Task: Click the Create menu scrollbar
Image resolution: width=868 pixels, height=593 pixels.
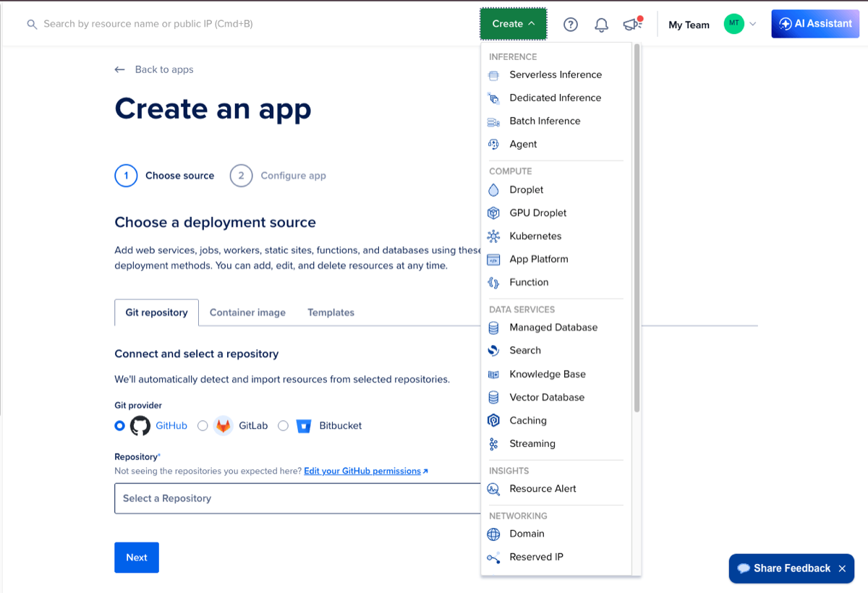Action: tap(637, 228)
